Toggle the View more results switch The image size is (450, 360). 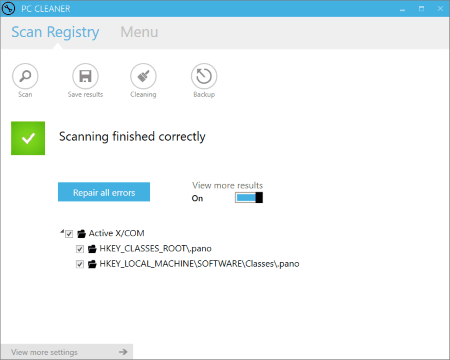tap(249, 198)
